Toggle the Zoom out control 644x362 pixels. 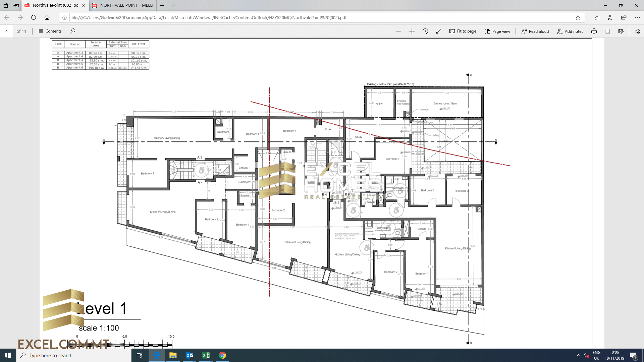397,31
